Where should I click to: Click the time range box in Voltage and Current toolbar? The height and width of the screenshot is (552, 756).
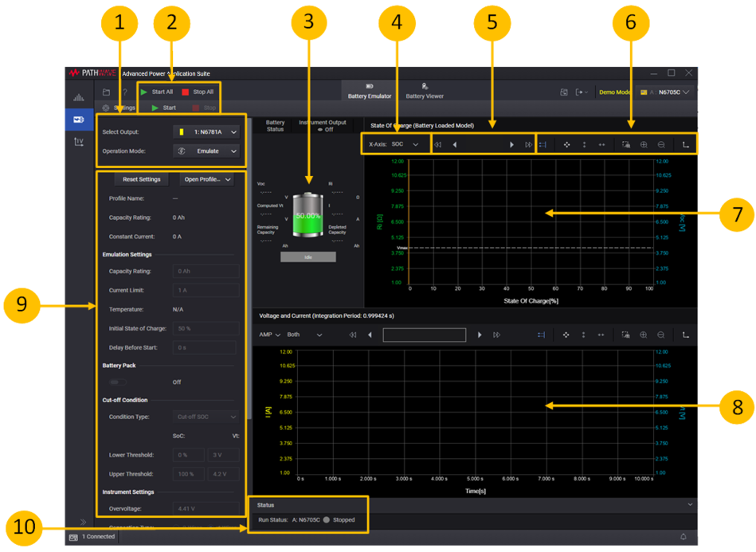pos(425,335)
